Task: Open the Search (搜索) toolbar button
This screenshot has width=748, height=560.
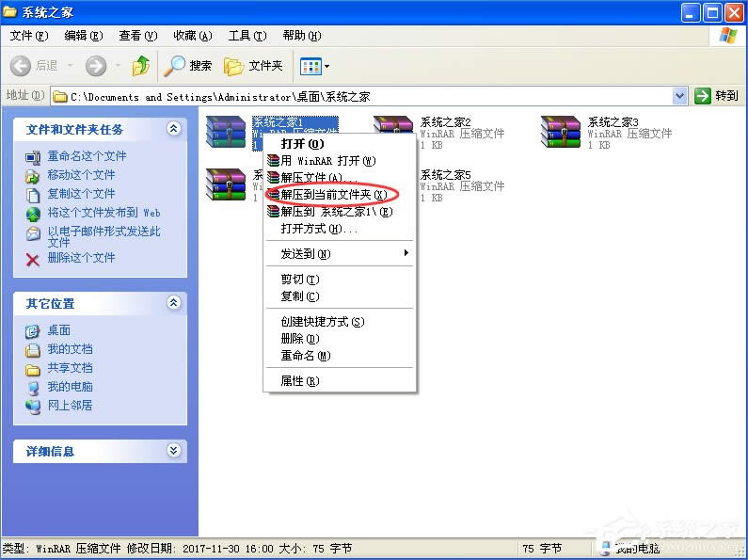Action: click(188, 66)
